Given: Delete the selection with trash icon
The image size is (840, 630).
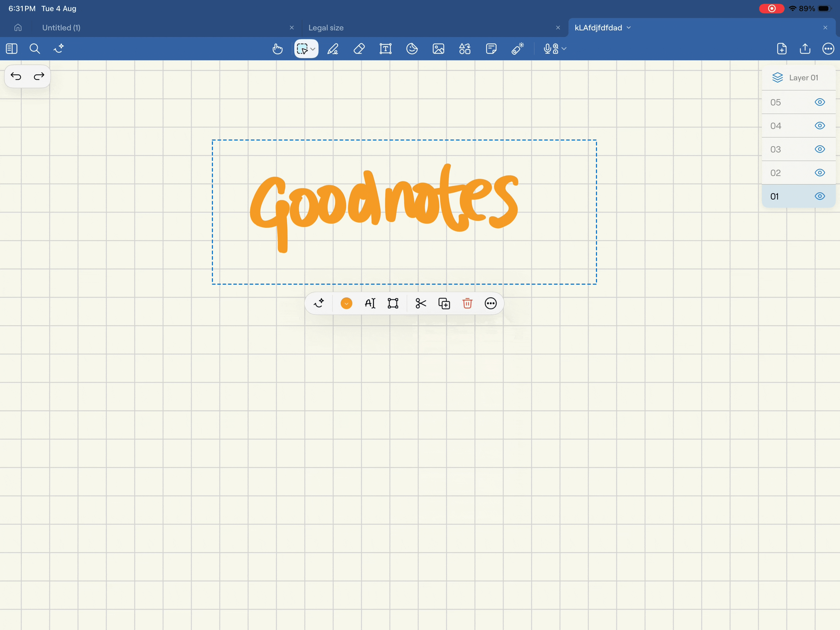Looking at the screenshot, I should pos(468,303).
